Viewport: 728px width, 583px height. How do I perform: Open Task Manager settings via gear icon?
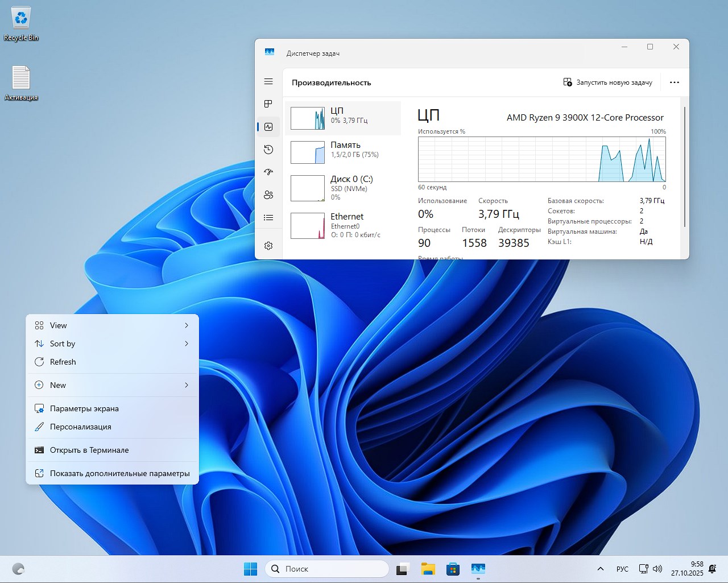point(268,245)
